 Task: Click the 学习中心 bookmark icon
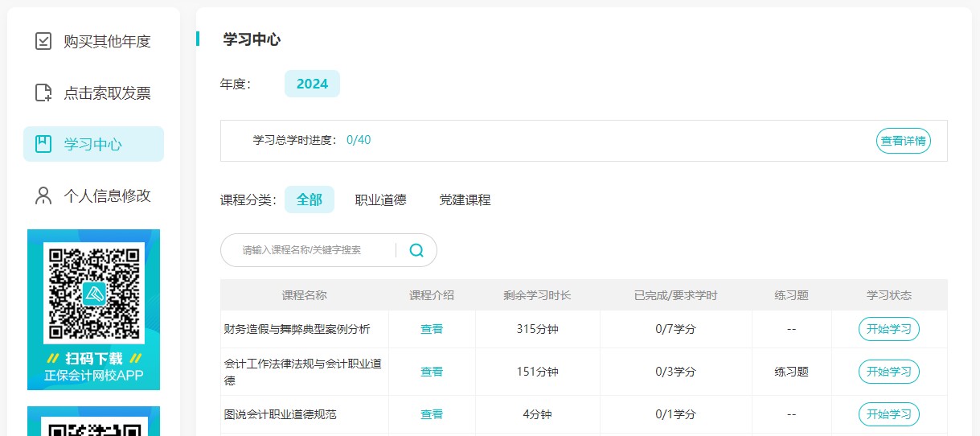coord(43,144)
